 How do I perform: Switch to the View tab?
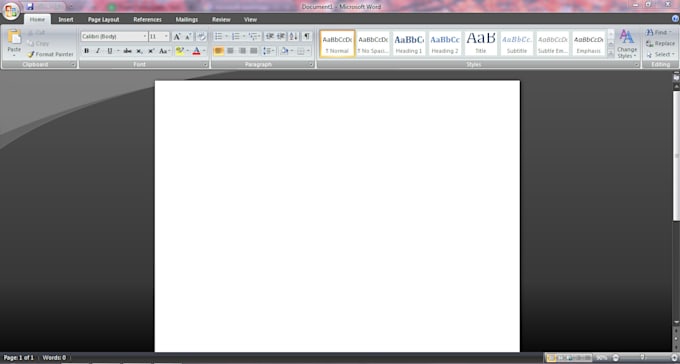click(x=250, y=20)
